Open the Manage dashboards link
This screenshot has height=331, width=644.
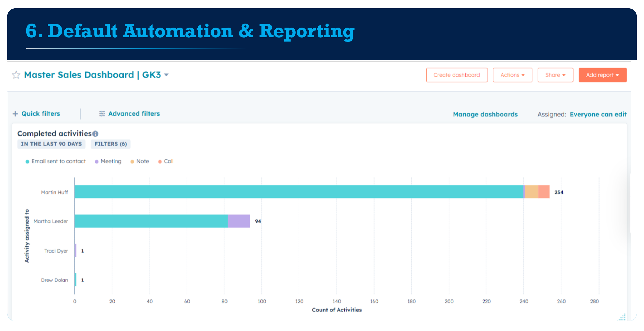pyautogui.click(x=485, y=114)
